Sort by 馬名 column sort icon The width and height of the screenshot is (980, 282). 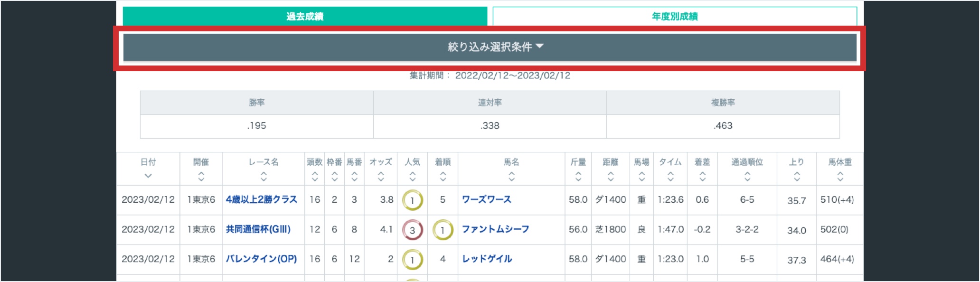coord(511,177)
